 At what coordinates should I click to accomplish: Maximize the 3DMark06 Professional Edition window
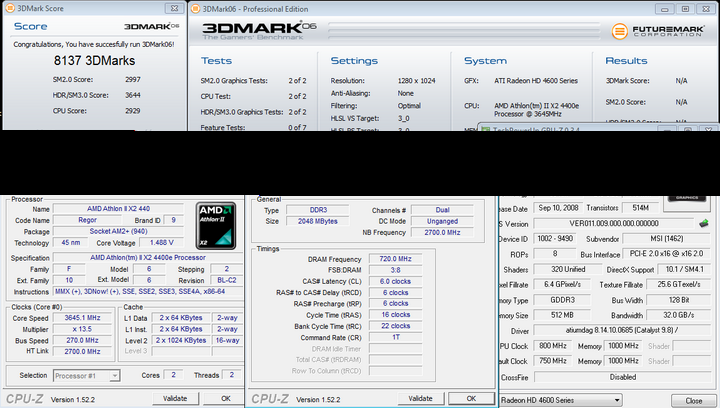[686, 9]
